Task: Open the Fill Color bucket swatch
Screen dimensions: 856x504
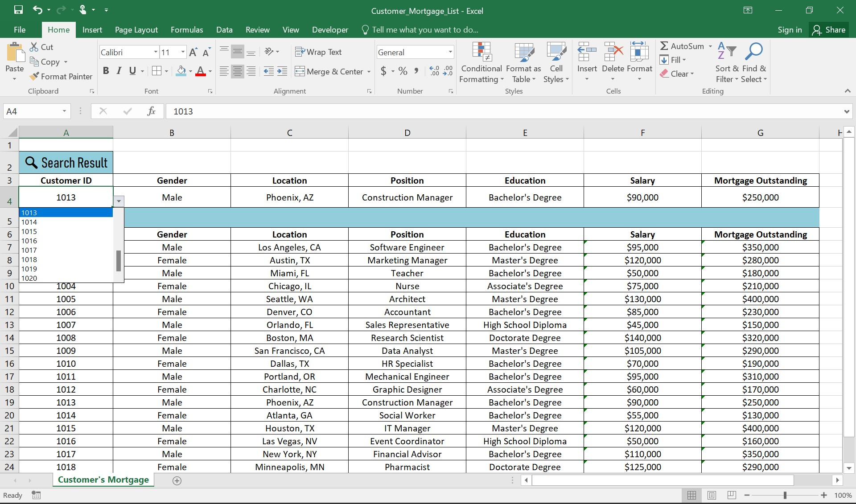Action: coord(181,71)
